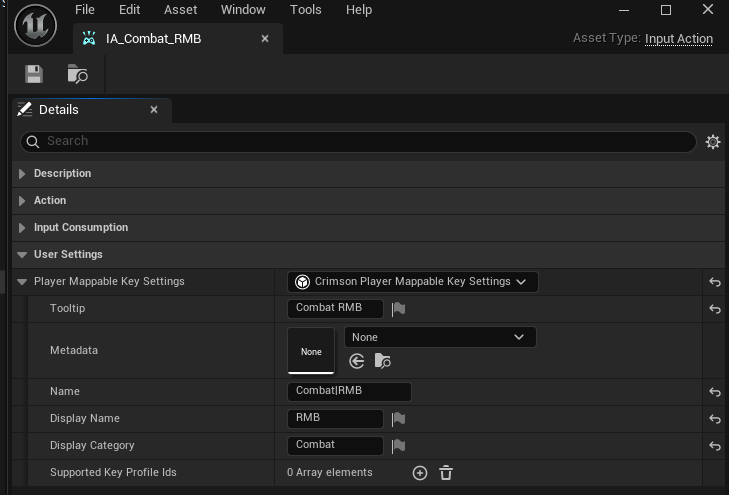Select the IA_Combat_RMB tab
The width and height of the screenshot is (729, 495).
coord(178,39)
